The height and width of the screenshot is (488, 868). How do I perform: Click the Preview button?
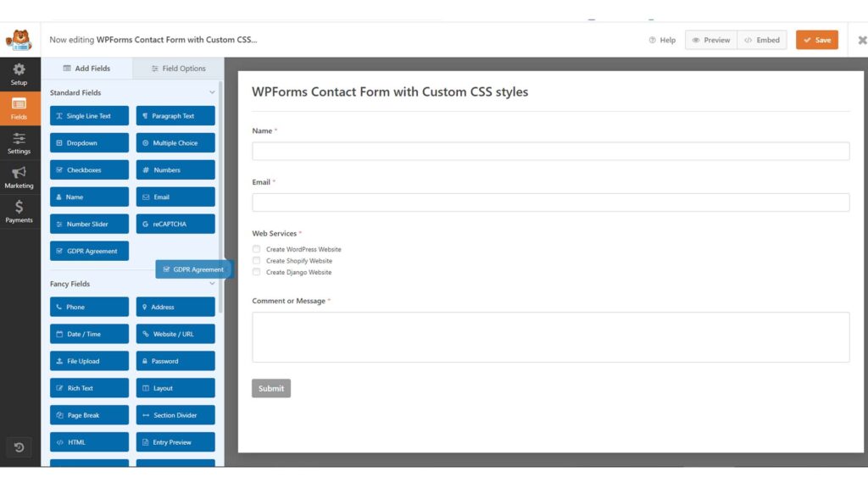tap(711, 40)
